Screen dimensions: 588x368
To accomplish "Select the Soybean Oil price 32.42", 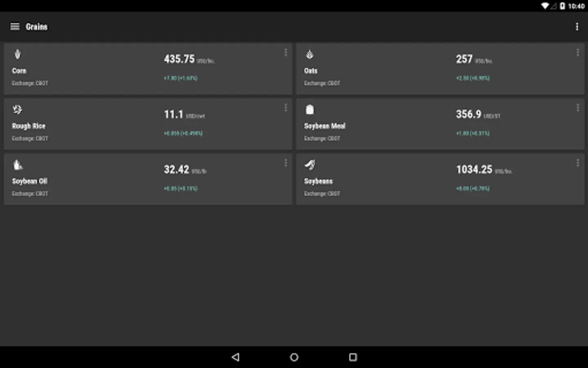I will 176,169.
